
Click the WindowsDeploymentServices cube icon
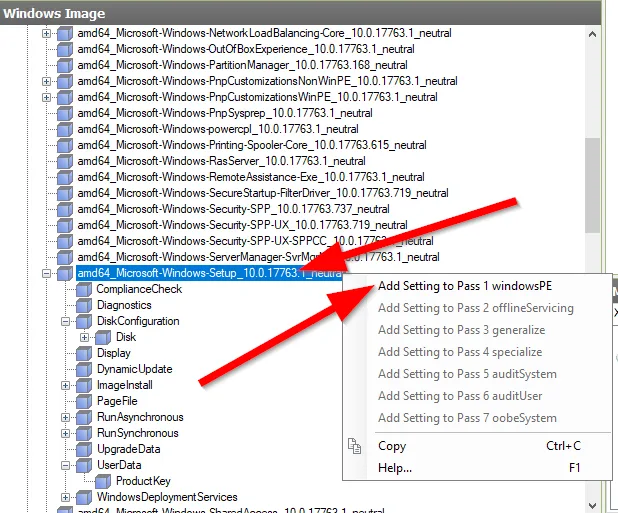click(x=84, y=498)
